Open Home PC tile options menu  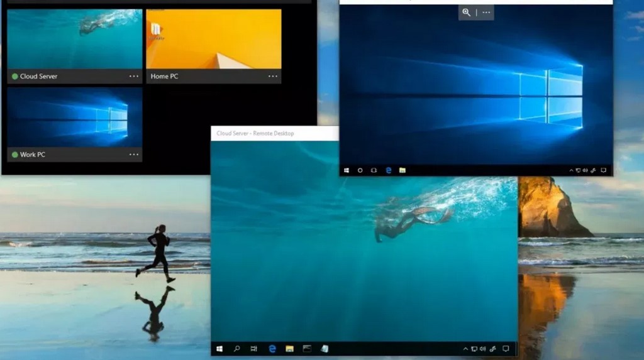point(273,77)
